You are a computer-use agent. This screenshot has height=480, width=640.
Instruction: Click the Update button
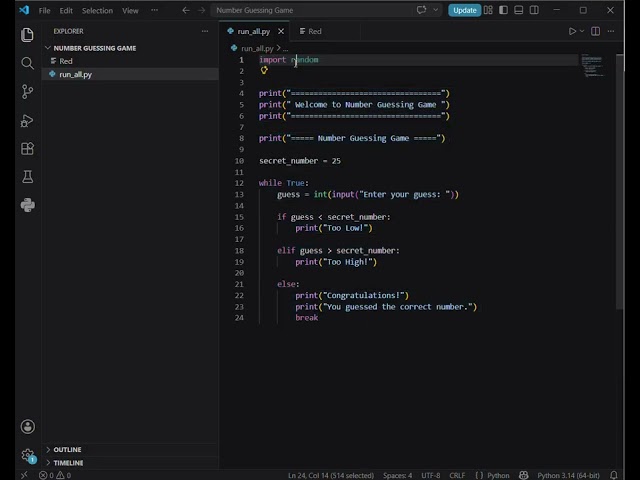[464, 10]
